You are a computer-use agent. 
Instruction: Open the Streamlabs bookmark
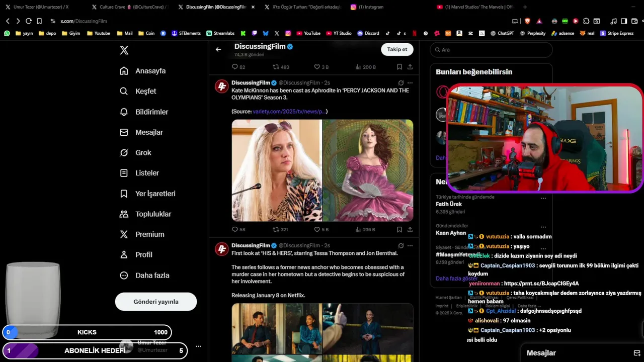coord(220,33)
